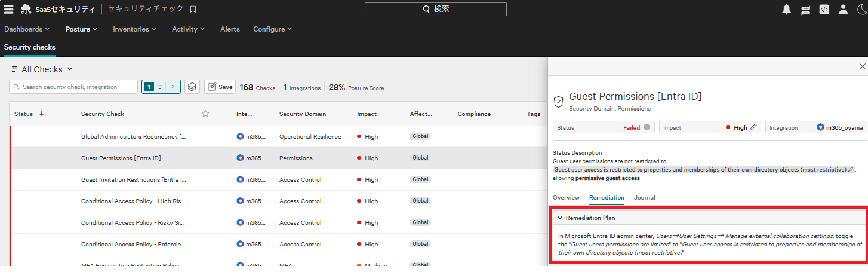Viewport: 868px width, 275px height.
Task: Edit the Impact level pencil icon
Action: click(753, 127)
